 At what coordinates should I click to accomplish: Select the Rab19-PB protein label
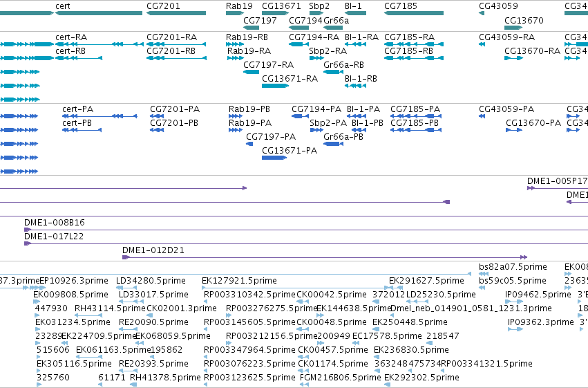coord(249,109)
